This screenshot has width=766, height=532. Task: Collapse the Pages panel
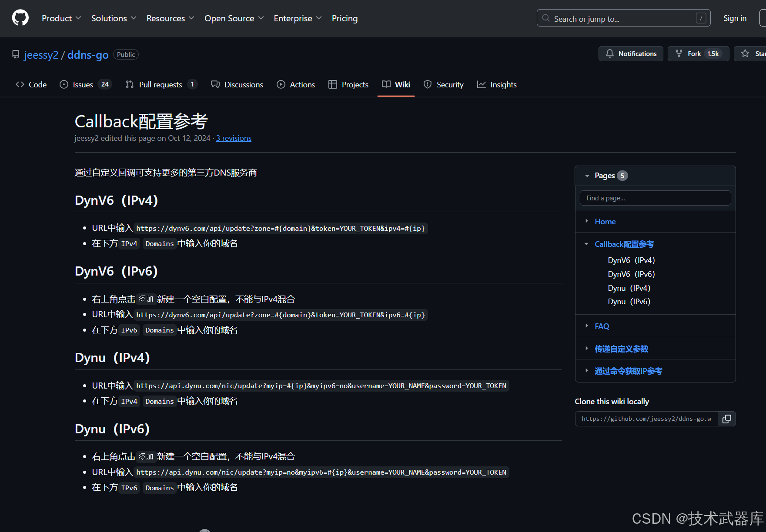point(587,176)
